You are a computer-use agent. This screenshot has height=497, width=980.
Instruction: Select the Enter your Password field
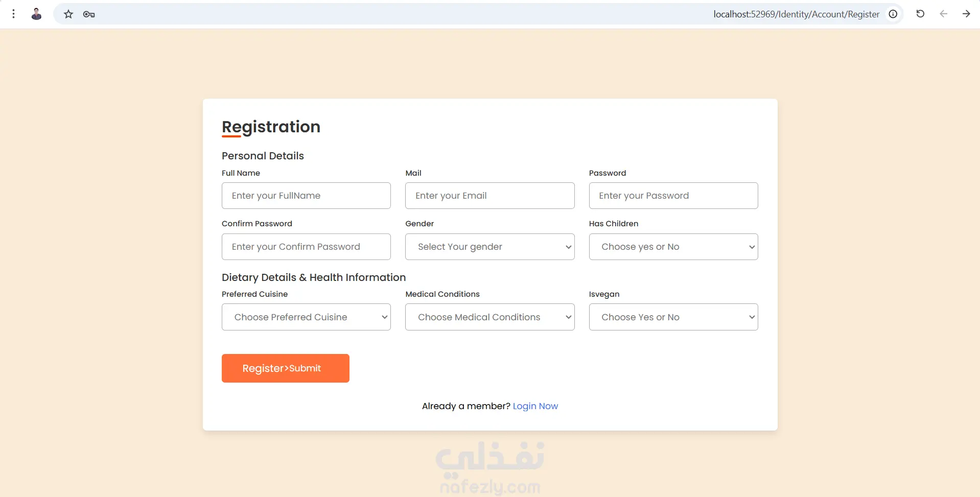[x=673, y=196]
